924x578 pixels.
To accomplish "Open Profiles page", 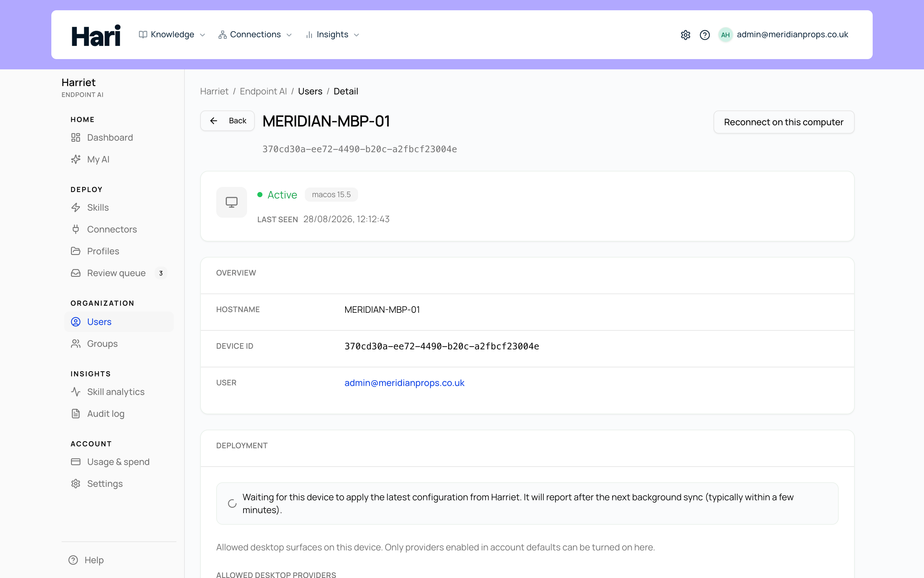I will (118, 251).
